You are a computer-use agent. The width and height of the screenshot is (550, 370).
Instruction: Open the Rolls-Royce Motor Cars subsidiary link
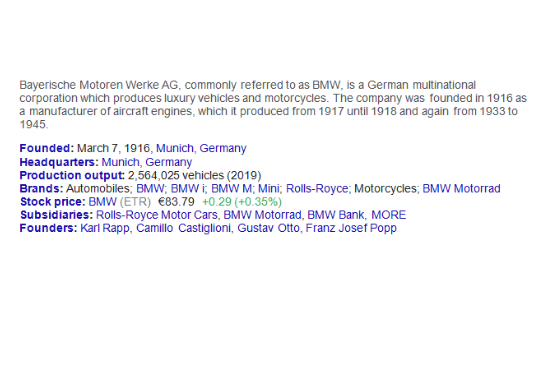[x=157, y=215]
